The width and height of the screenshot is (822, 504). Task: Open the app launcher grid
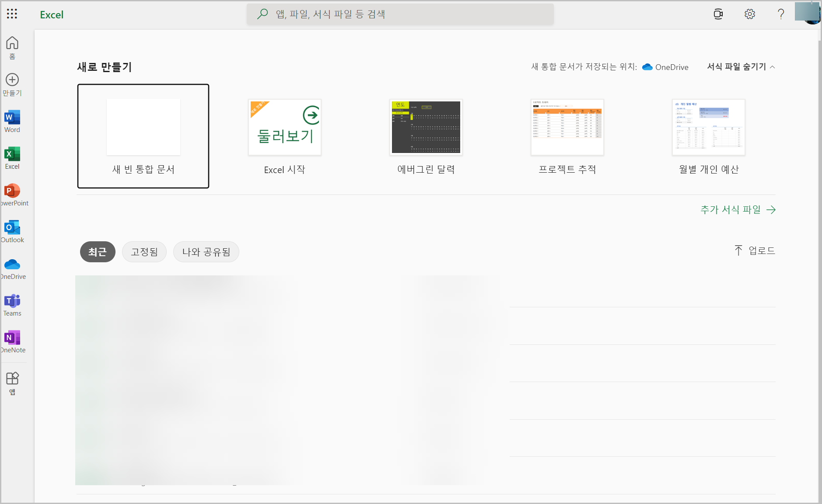12,14
